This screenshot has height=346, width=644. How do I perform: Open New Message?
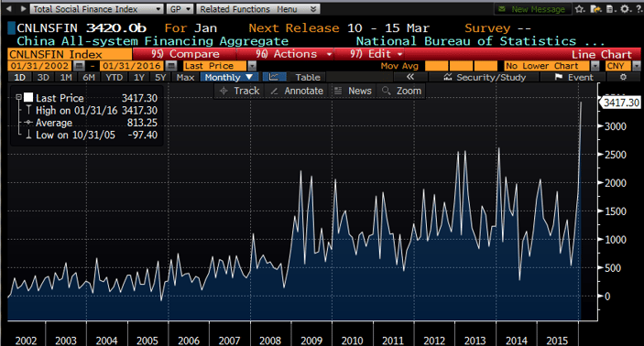tap(532, 9)
